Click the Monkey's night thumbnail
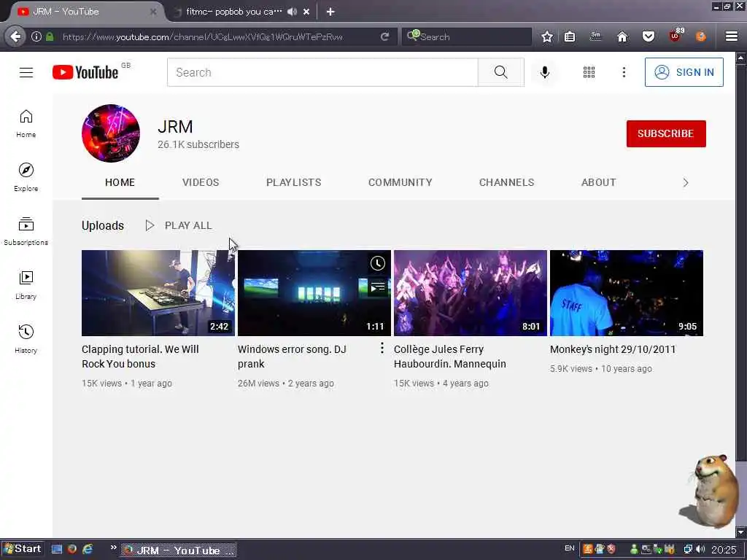This screenshot has width=747, height=560. [x=627, y=293]
